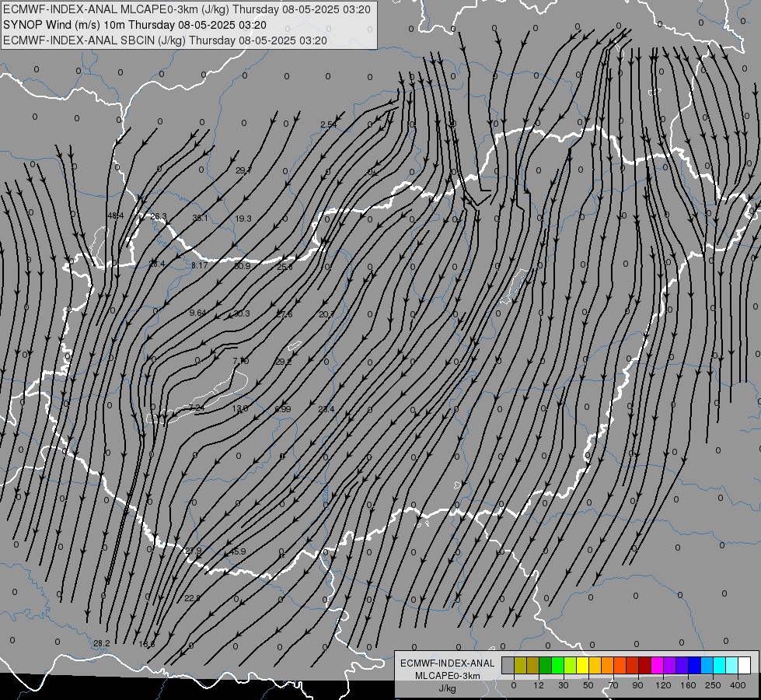Click the pure yellow legend swatch
This screenshot has height=700, width=761.
pyautogui.click(x=582, y=665)
